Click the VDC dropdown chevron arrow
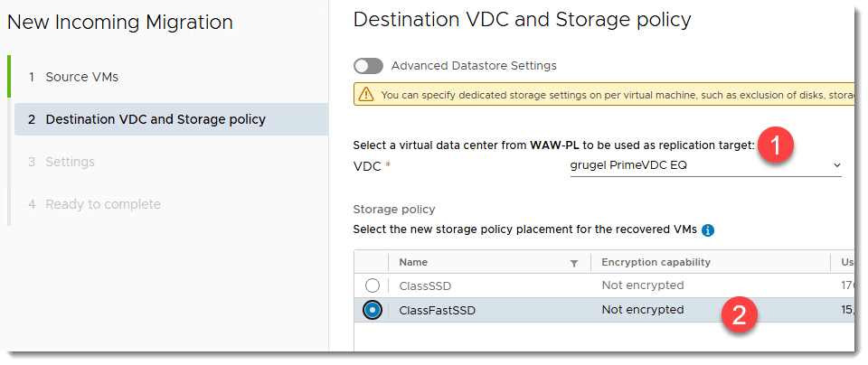Viewport: 868px width, 365px height. (836, 166)
